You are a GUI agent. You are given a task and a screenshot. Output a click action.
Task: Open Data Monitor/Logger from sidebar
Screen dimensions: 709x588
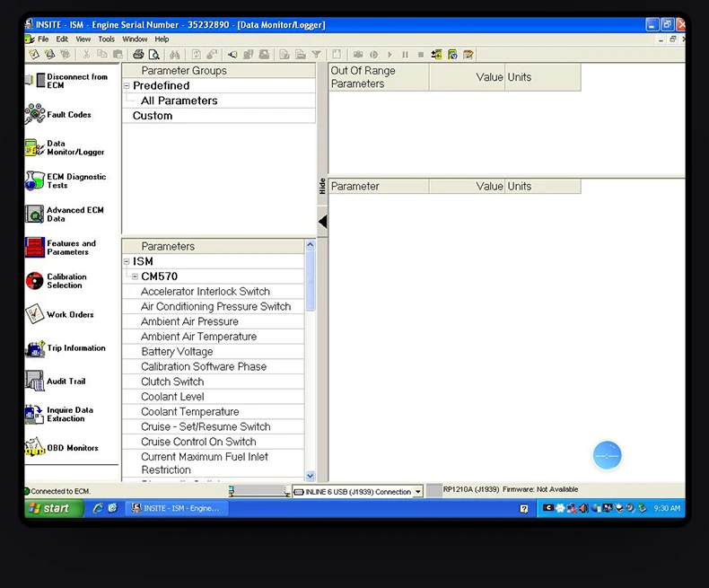(65, 147)
